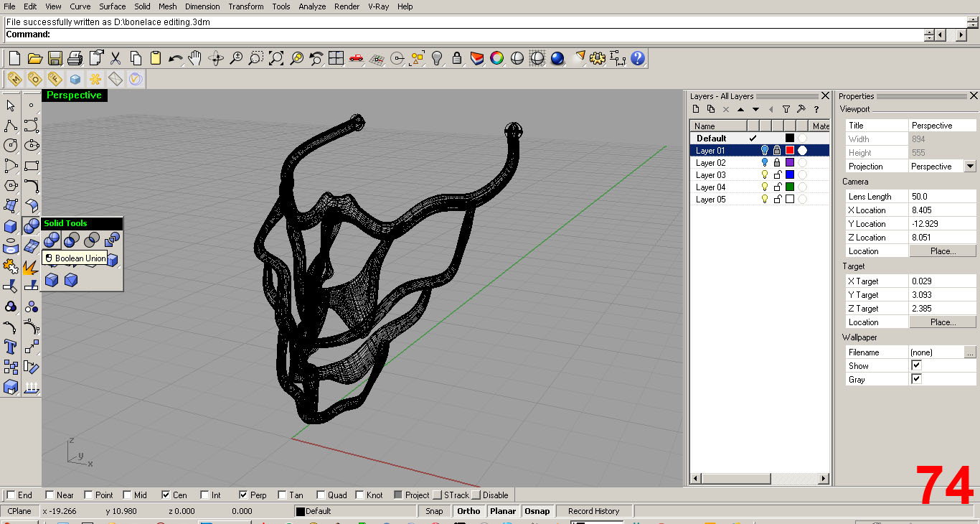Select the Circle tool in sidebar

point(11,146)
